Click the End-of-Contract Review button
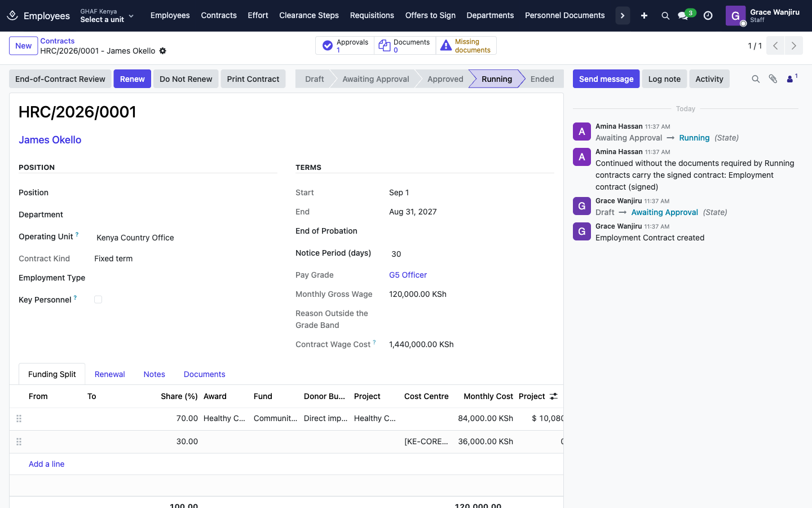The height and width of the screenshot is (508, 812). (60, 79)
